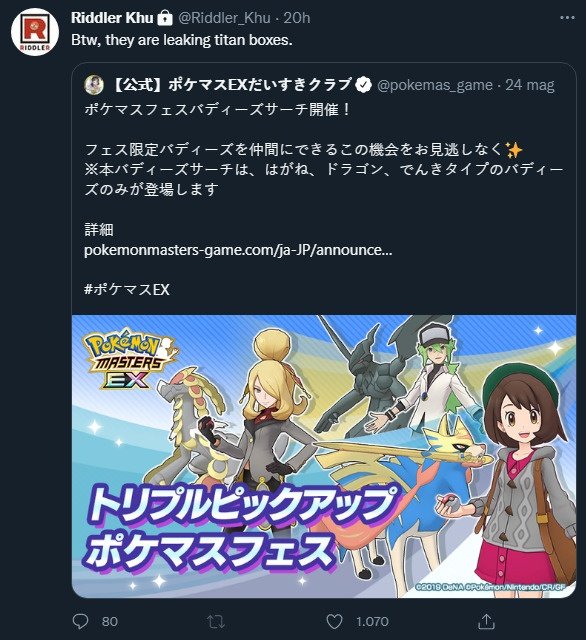Click the Riddler profile avatar
The height and width of the screenshot is (640, 586).
tap(35, 32)
